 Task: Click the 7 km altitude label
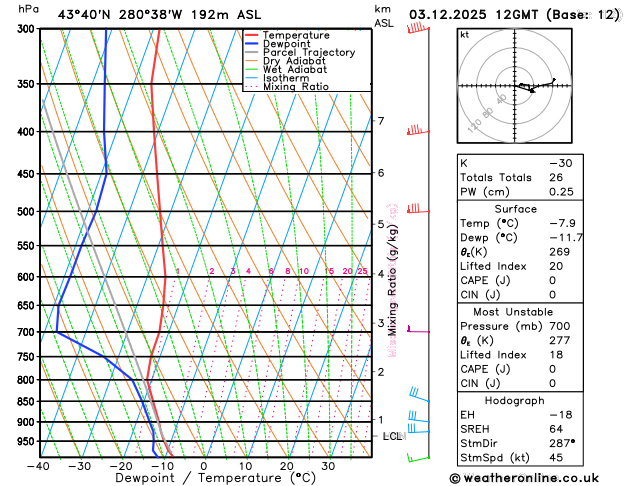click(x=381, y=120)
